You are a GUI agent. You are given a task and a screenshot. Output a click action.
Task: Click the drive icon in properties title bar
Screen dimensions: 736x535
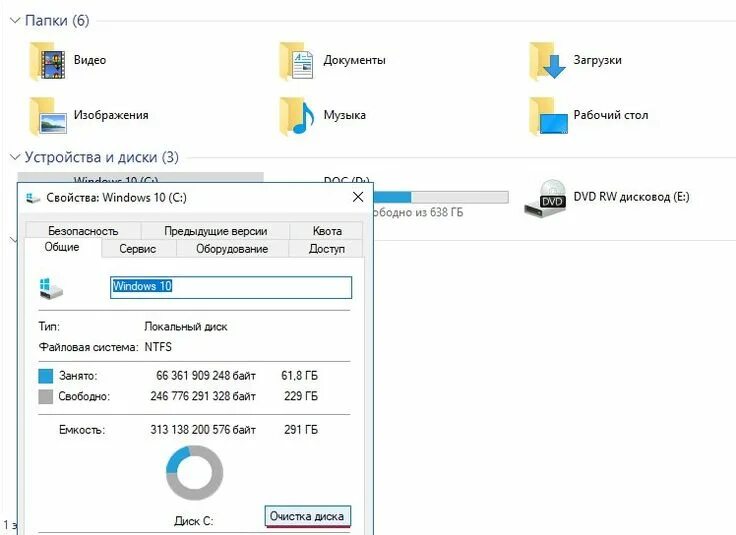[32, 198]
